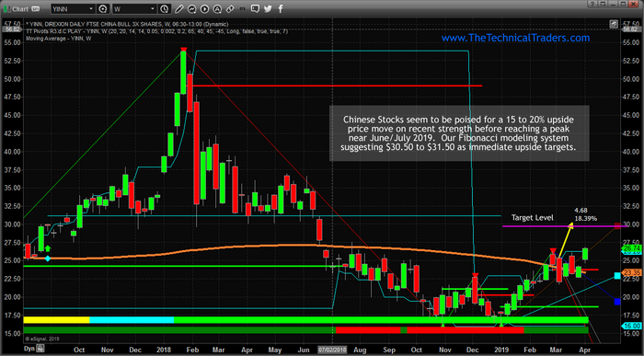Image resolution: width=644 pixels, height=356 pixels.
Task: Expand the W interval dropdown
Action: (x=153, y=8)
